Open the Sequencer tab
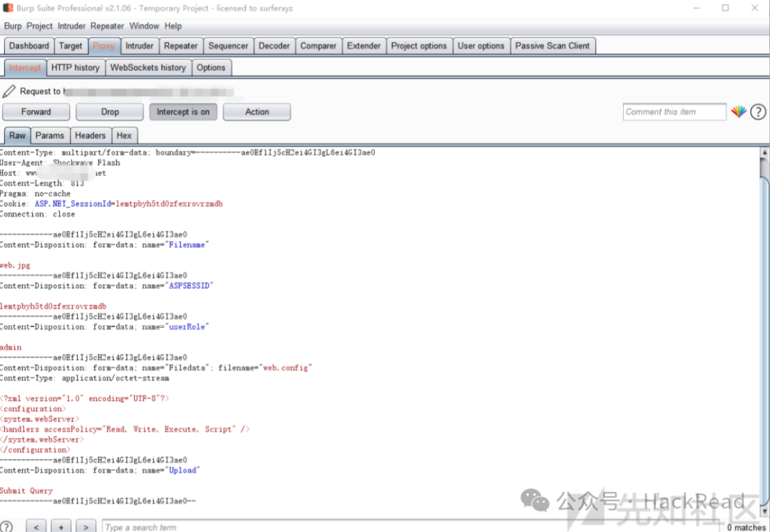The width and height of the screenshot is (770, 532). 228,46
